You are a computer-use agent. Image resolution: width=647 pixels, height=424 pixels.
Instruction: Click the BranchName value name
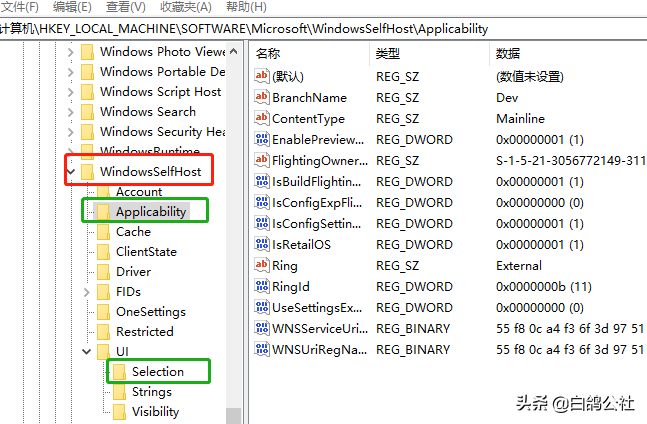309,98
